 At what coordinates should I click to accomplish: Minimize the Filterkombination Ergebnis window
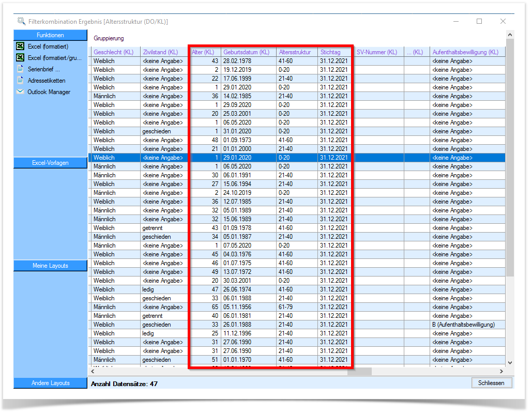point(456,21)
